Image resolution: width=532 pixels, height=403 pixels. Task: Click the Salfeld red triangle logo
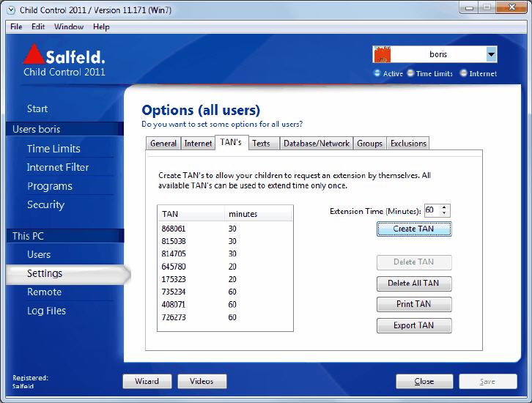(x=34, y=54)
